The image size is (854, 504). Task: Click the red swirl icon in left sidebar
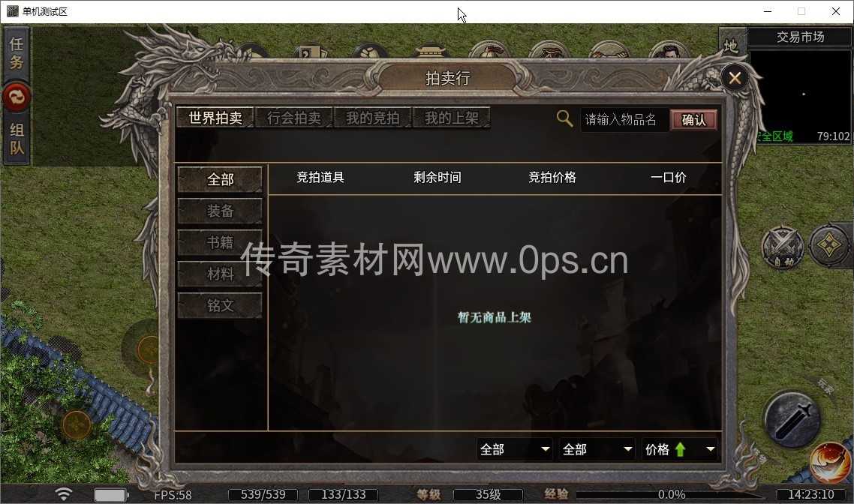(17, 97)
